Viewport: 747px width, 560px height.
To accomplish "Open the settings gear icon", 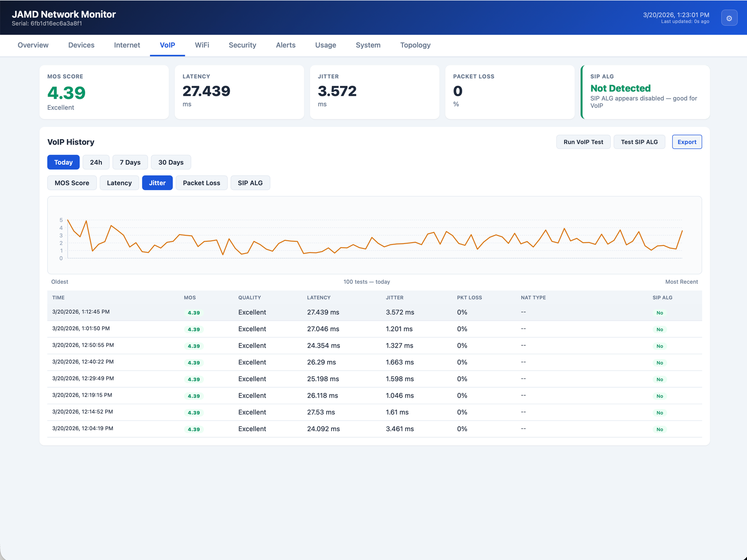I will click(x=729, y=18).
